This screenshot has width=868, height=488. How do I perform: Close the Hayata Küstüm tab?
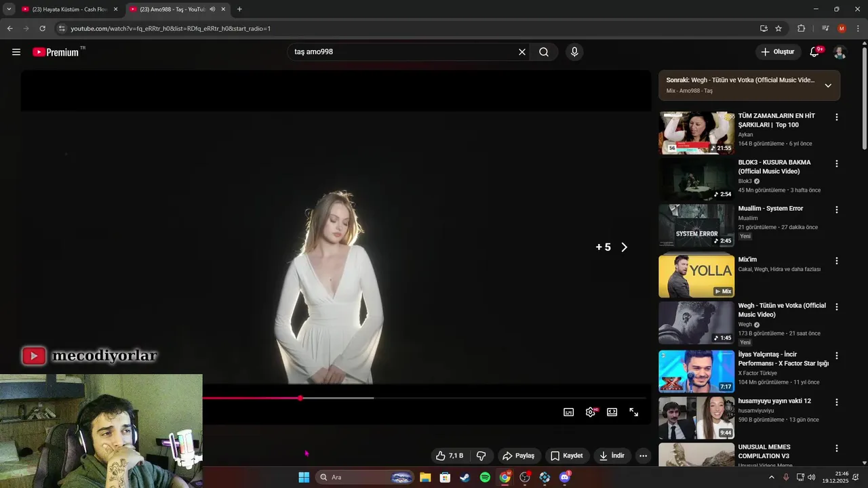coord(115,9)
